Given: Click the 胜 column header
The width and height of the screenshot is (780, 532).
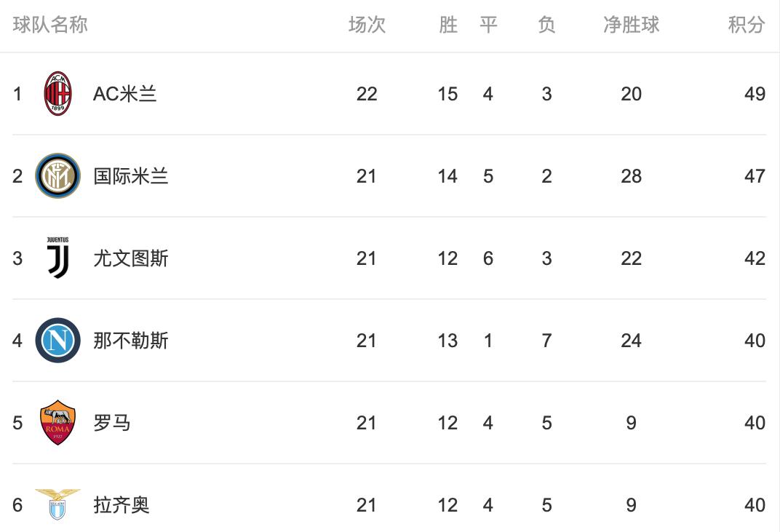Looking at the screenshot, I should 448,25.
